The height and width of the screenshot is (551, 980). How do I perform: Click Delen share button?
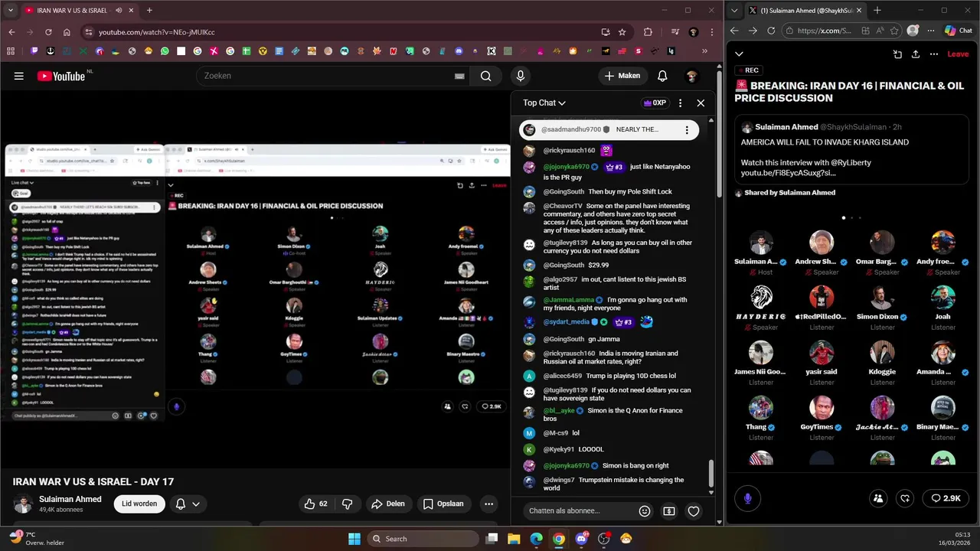pos(388,504)
